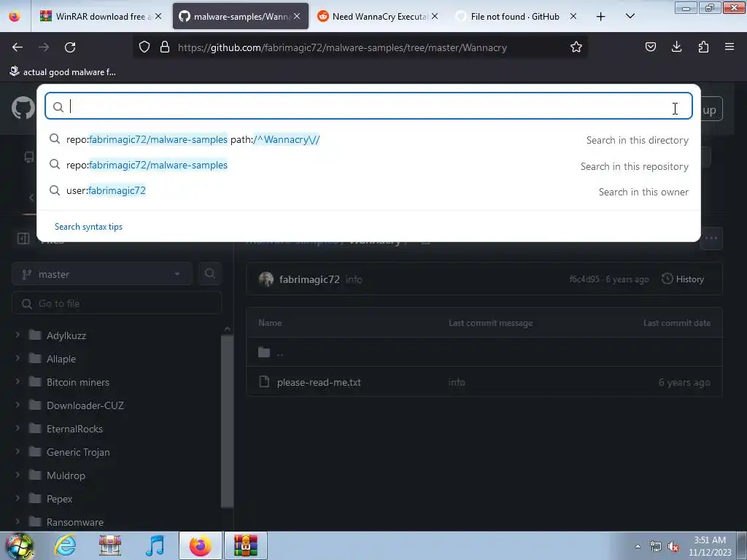Open the Ransomware folder
The width and height of the screenshot is (747, 560).
click(75, 522)
